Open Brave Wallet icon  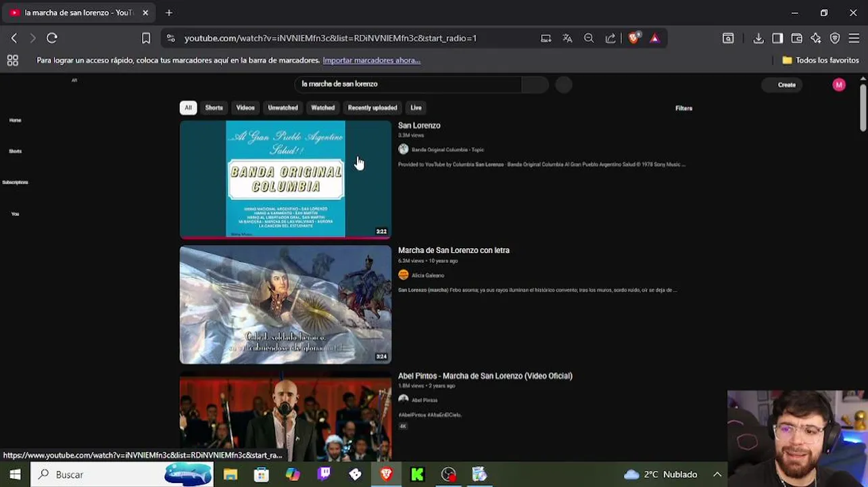(x=796, y=39)
